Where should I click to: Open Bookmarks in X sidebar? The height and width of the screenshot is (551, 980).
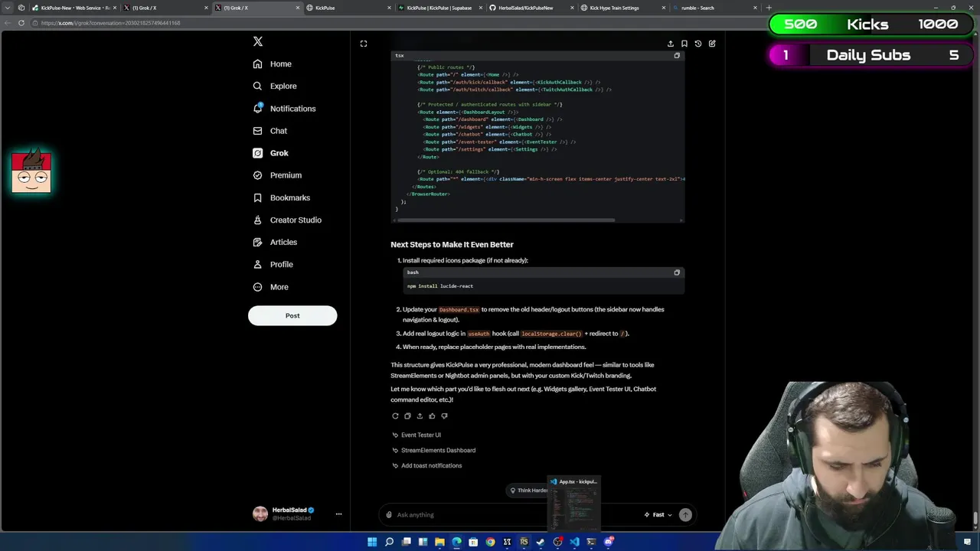(x=282, y=197)
